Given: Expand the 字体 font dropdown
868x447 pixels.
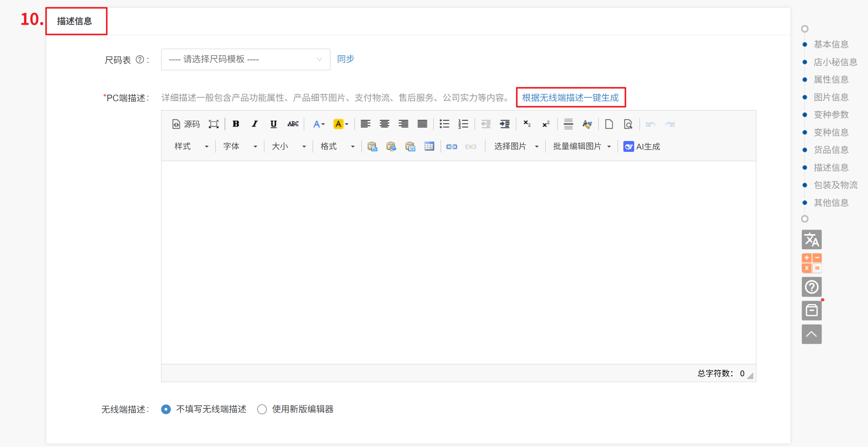Looking at the screenshot, I should point(240,146).
